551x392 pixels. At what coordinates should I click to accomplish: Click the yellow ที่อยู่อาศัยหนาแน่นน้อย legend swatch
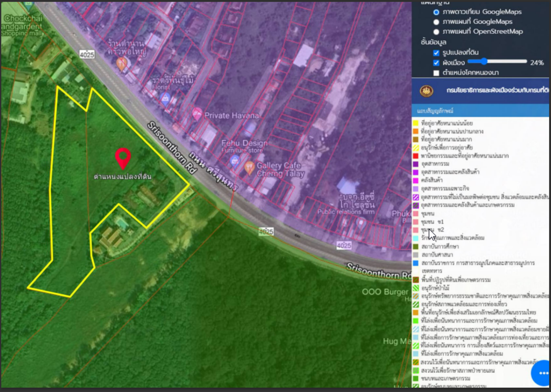tap(416, 123)
